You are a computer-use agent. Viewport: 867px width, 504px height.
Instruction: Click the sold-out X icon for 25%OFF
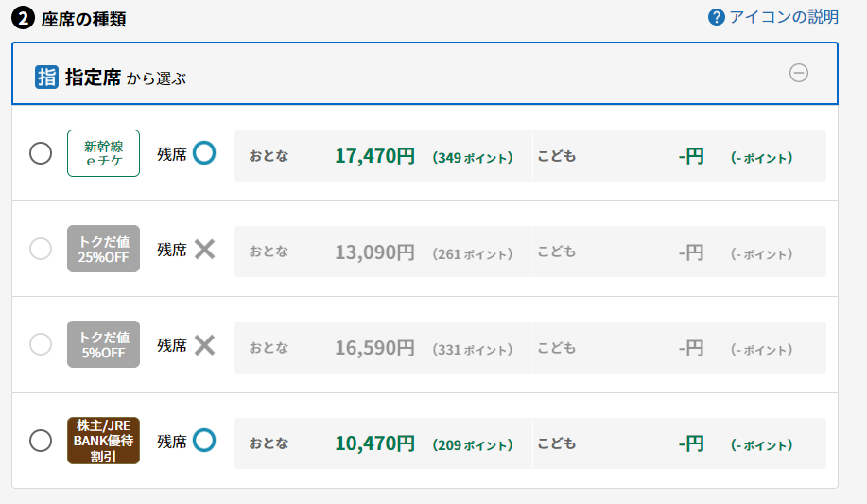tap(204, 249)
